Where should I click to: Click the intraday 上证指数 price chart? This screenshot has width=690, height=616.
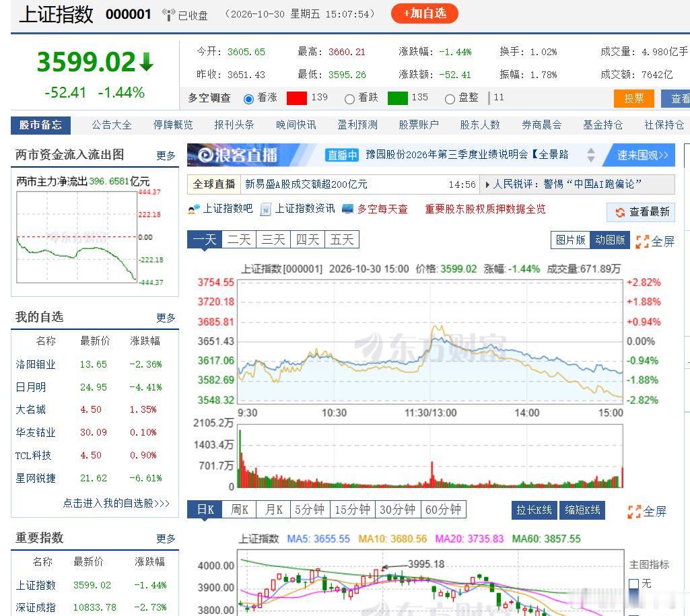[x=430, y=341]
